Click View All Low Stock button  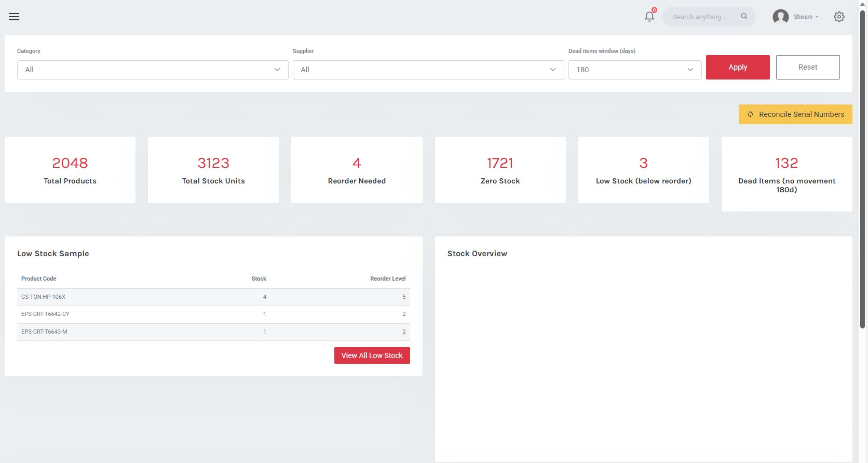pos(372,355)
